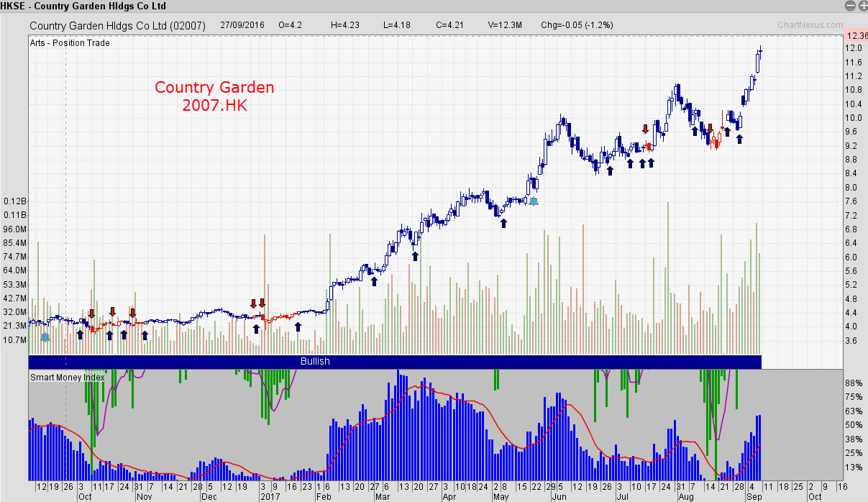Click the O=4.2 open value
Image resolution: width=868 pixels, height=502 pixels.
tap(291, 25)
